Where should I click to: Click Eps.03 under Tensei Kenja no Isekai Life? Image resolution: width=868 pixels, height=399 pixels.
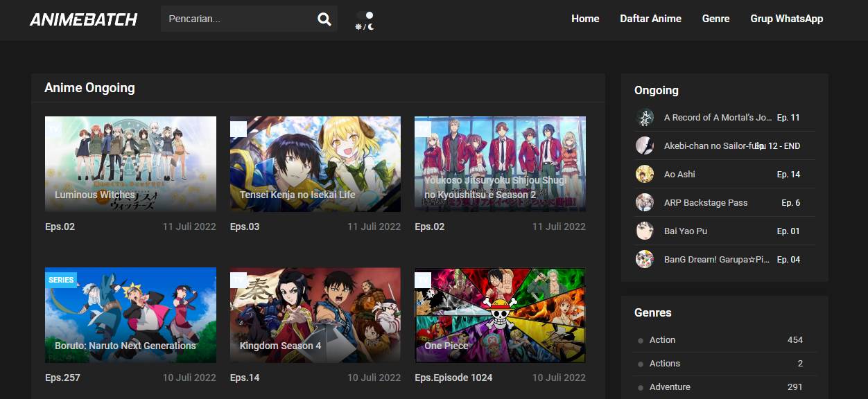click(x=245, y=227)
